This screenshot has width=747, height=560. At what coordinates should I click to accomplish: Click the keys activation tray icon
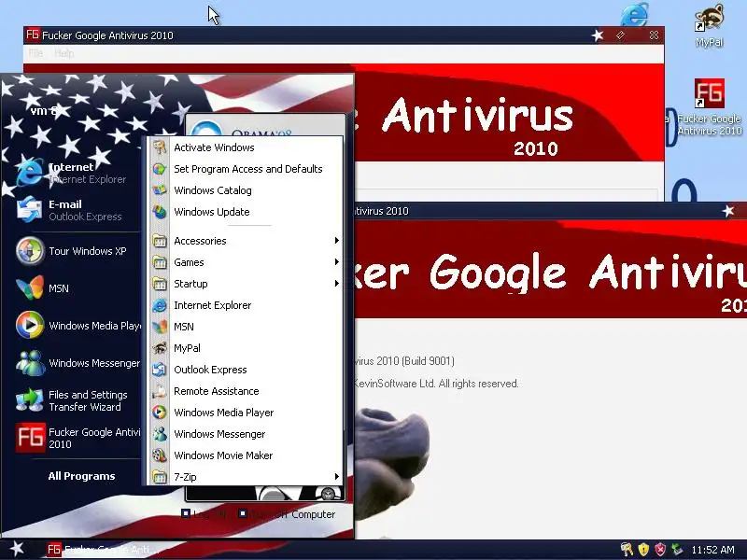click(x=627, y=550)
